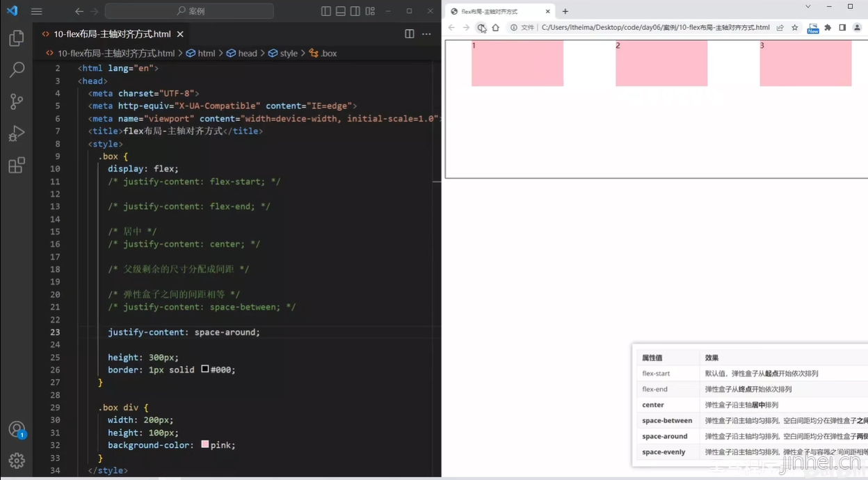Image resolution: width=868 pixels, height=480 pixels.
Task: Toggle primary side bar layout icon
Action: pos(326,11)
